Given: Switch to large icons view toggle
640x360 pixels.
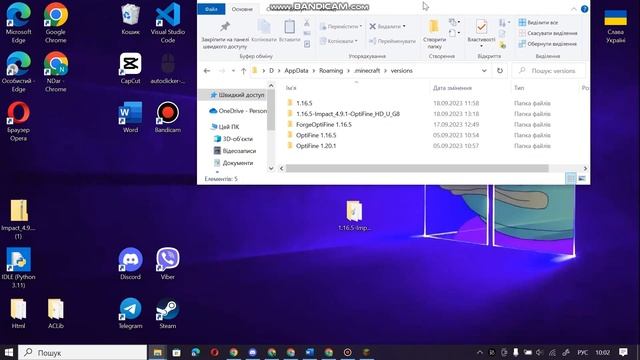Looking at the screenshot, I should coord(582,178).
